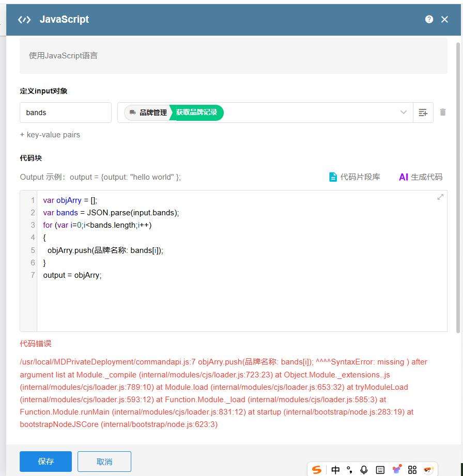Delete the bands input parameter
This screenshot has width=463, height=476.
click(443, 112)
